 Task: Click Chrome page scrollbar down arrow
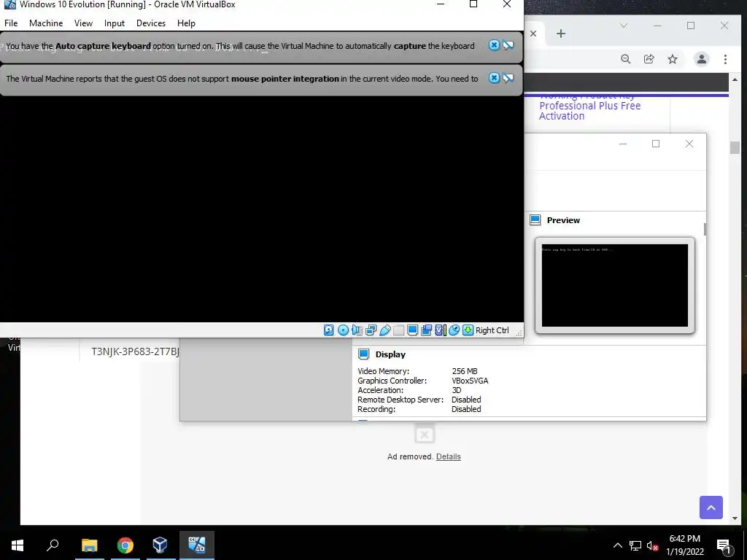pyautogui.click(x=735, y=518)
